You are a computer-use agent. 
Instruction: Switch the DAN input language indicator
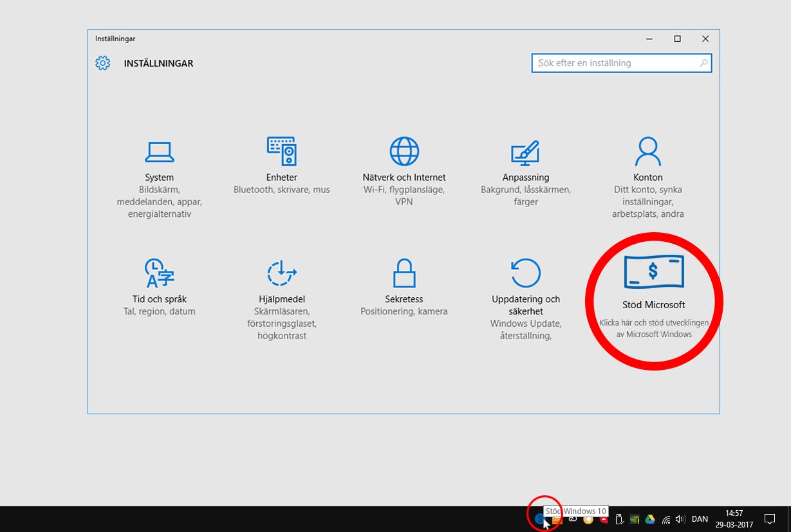(x=700, y=519)
